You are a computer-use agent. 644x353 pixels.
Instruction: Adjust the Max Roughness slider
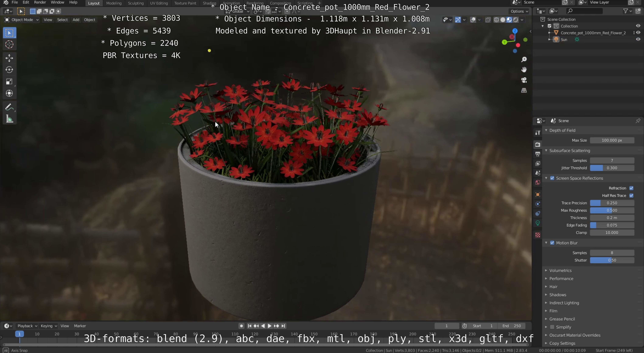(612, 210)
